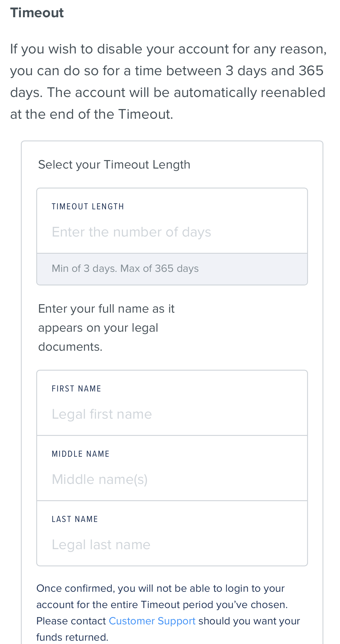The height and width of the screenshot is (644, 340).
Task: Click the Timeout page heading
Action: [x=37, y=12]
